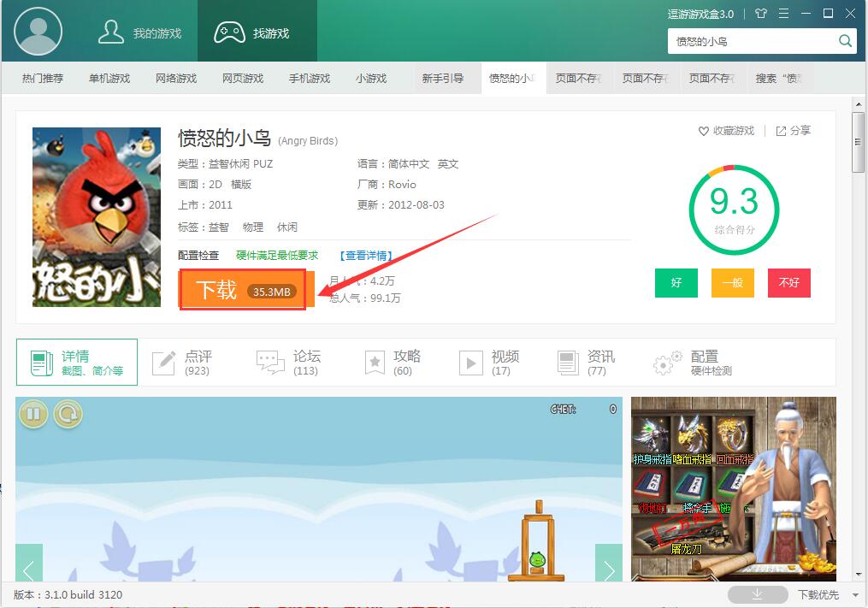Open 查看详情 configuration details link
Viewport: 868px width, 608px height.
pos(368,255)
